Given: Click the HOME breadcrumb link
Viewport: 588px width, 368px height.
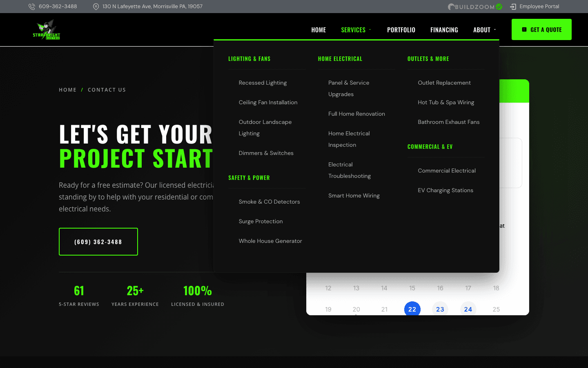Looking at the screenshot, I should click(68, 90).
